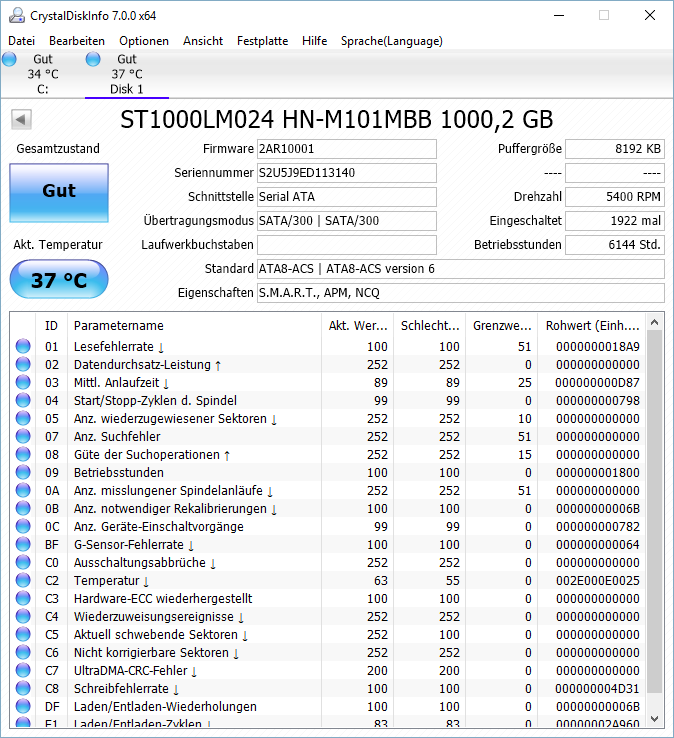Click status orb for Güte der Suchoperationen row

point(23,454)
